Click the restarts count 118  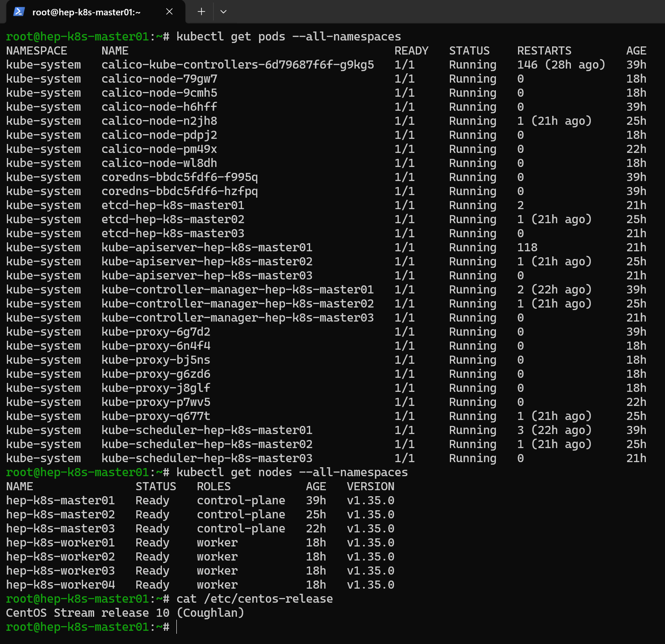(x=527, y=247)
